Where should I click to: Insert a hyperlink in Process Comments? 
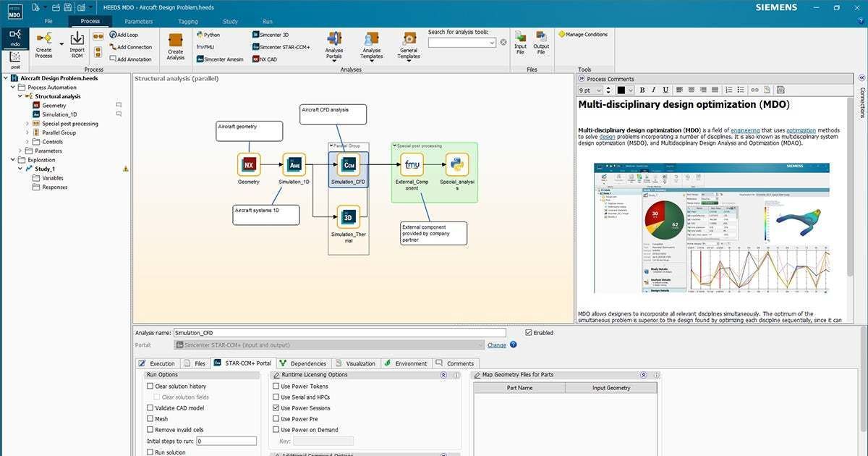754,90
